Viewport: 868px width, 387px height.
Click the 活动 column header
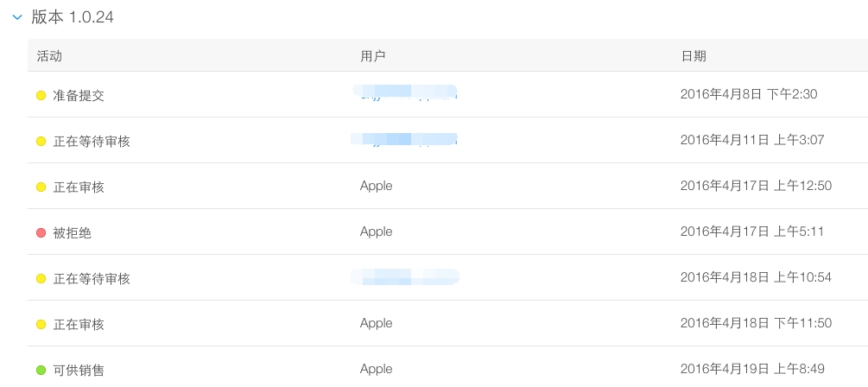[49, 56]
